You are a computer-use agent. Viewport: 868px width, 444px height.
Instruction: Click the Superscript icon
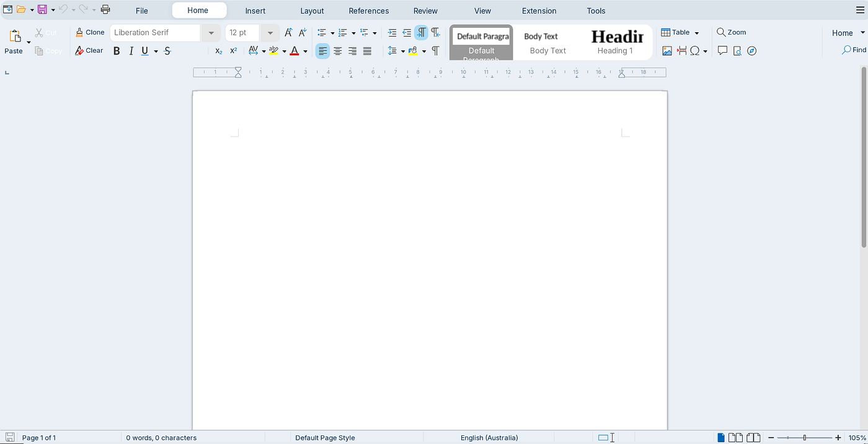(234, 51)
